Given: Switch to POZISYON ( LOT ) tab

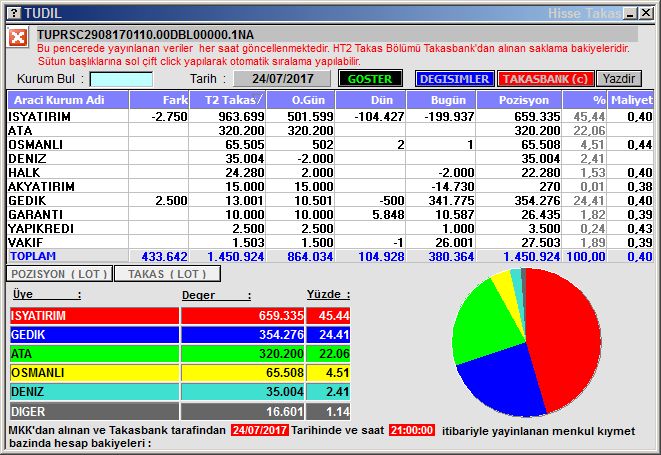Looking at the screenshot, I should [59, 274].
